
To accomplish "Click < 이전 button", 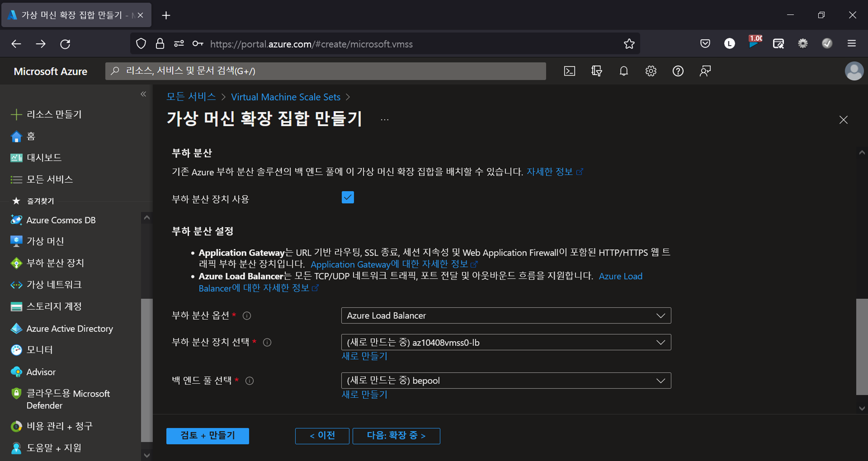I will coord(322,436).
